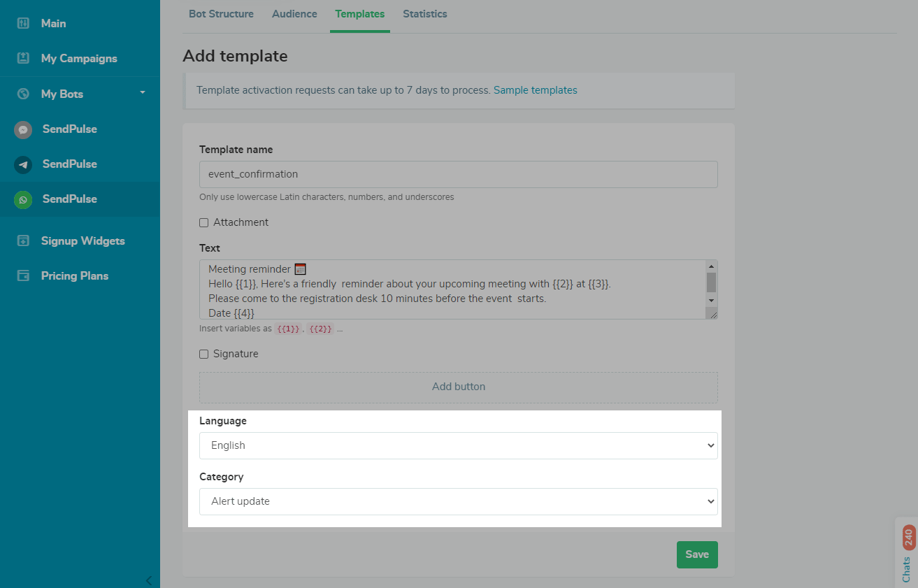918x588 pixels.
Task: Open My Campaigns icon in sidebar
Action: (x=23, y=59)
